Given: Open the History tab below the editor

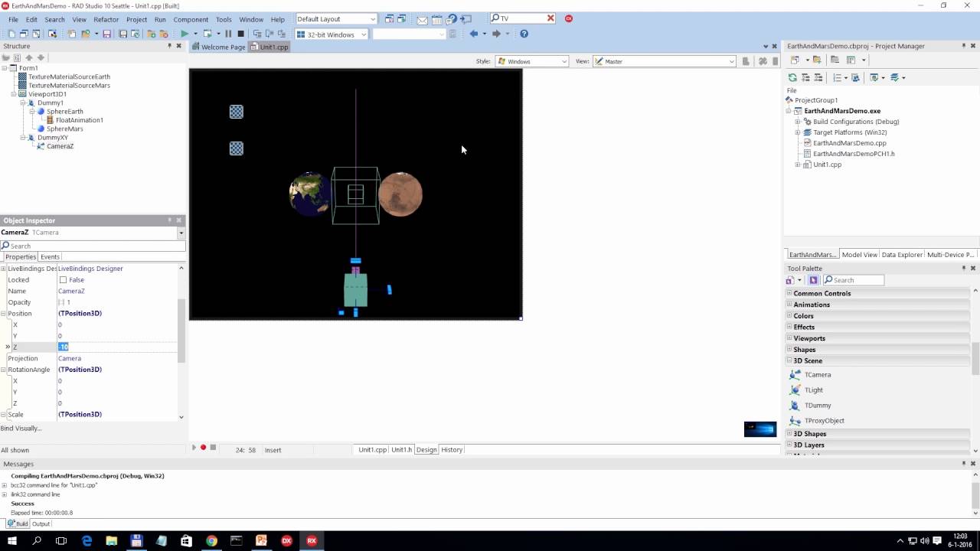Looking at the screenshot, I should [452, 450].
